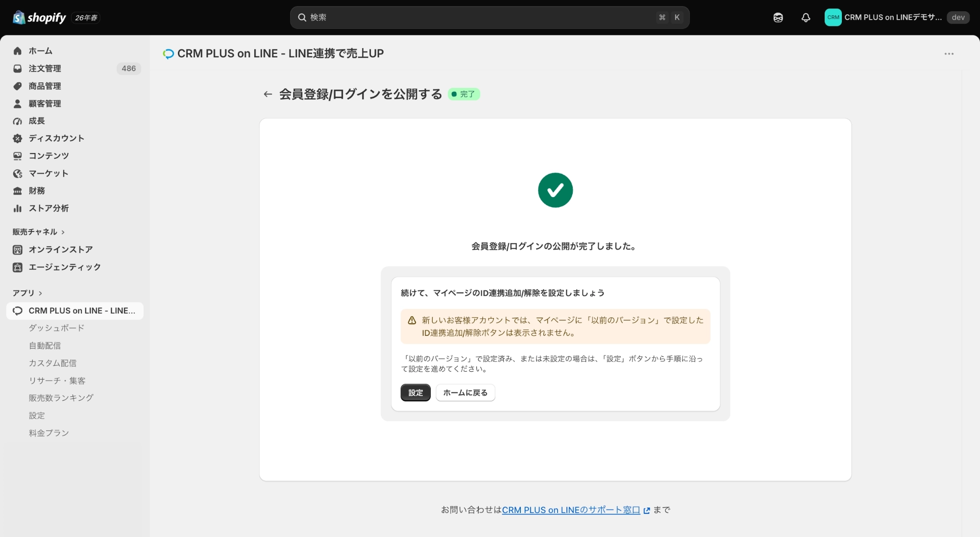Open the notifications bell
Viewport: 980px width, 537px height.
pos(806,18)
